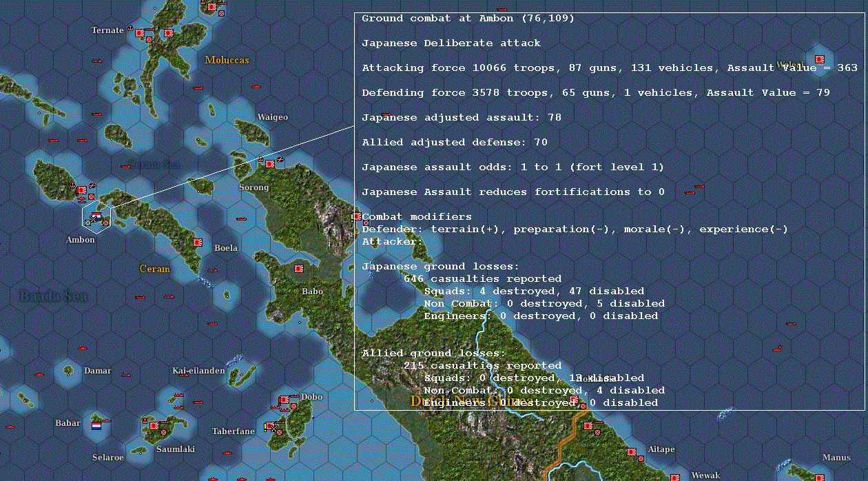Select the Japanese flag base at Woleai
The image size is (868, 481).
(x=820, y=59)
